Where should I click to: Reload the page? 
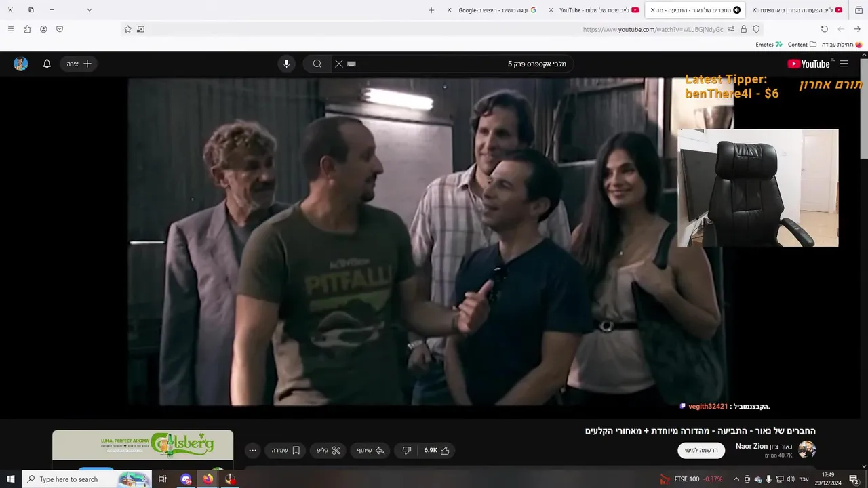pyautogui.click(x=825, y=29)
